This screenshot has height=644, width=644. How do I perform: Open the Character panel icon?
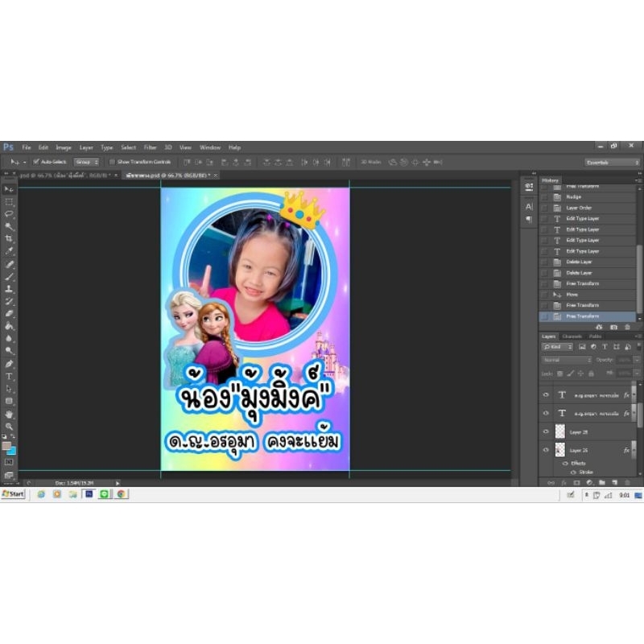point(529,206)
